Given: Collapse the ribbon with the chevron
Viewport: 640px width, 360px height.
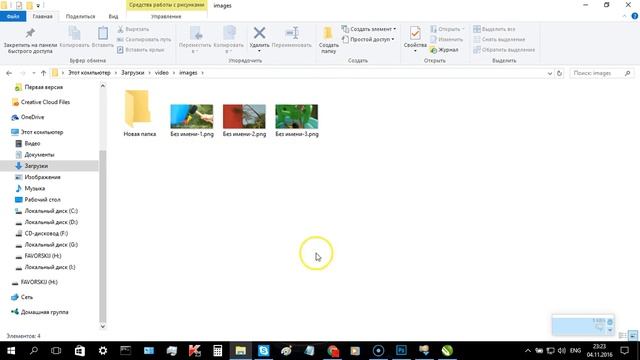Looking at the screenshot, I should coord(624,16).
